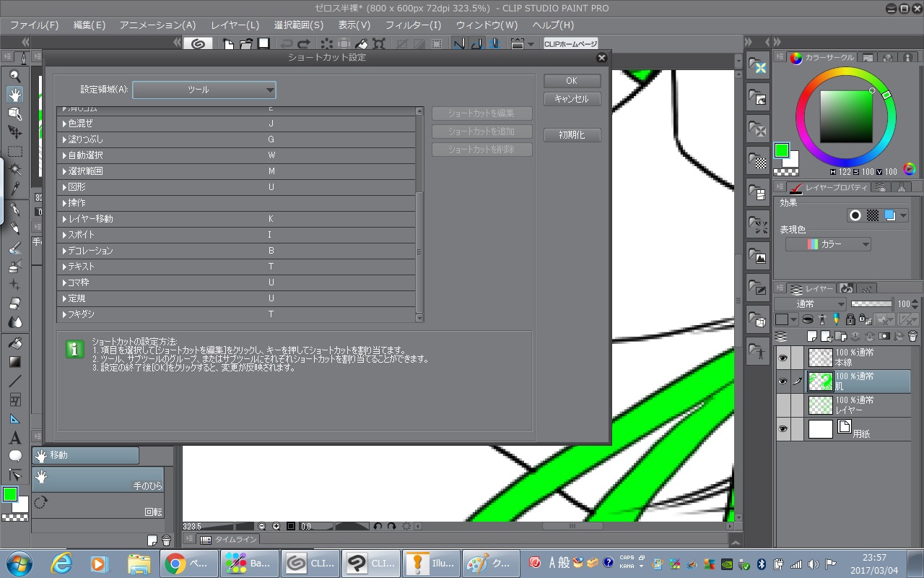
Task: Select the スポイト row in shortcut list
Action: click(x=166, y=235)
